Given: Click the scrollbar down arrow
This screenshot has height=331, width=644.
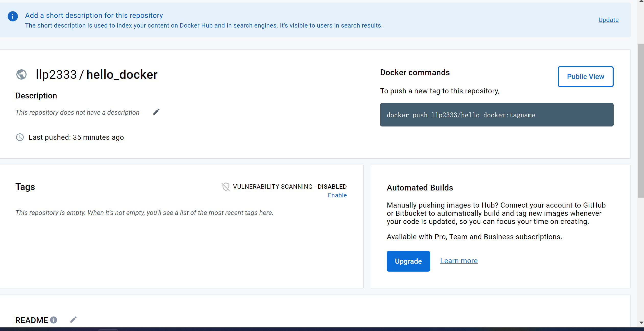Looking at the screenshot, I should coord(641,323).
